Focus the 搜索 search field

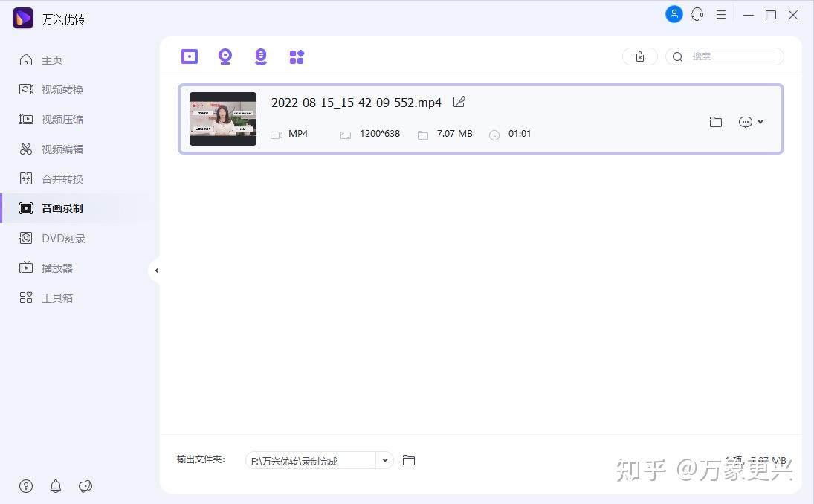(x=724, y=56)
